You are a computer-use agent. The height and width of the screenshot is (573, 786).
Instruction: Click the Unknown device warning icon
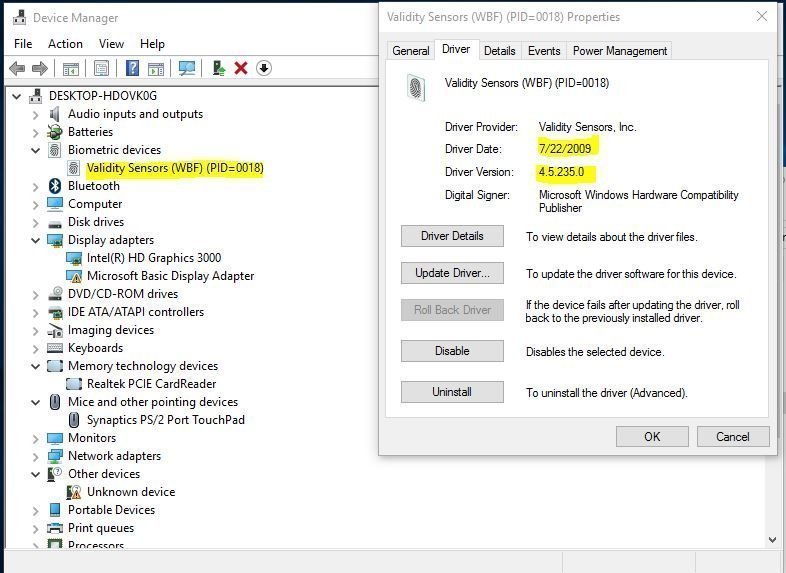[x=74, y=492]
